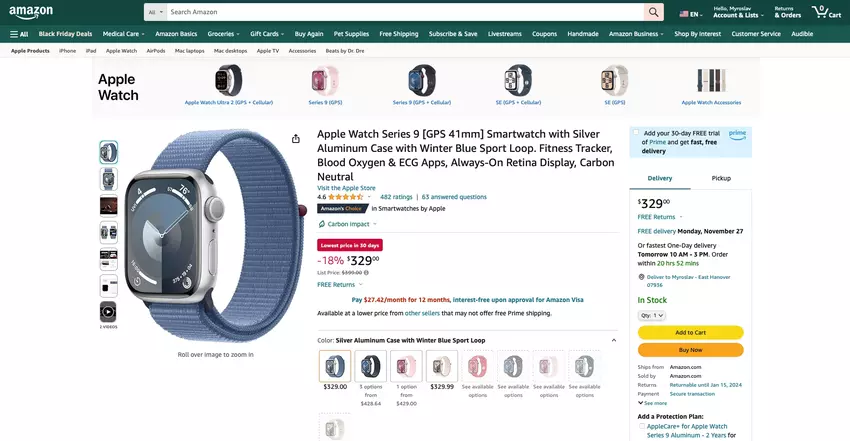The width and height of the screenshot is (850, 441).
Task: Open the Qty quantity dropdown
Action: pyautogui.click(x=651, y=315)
